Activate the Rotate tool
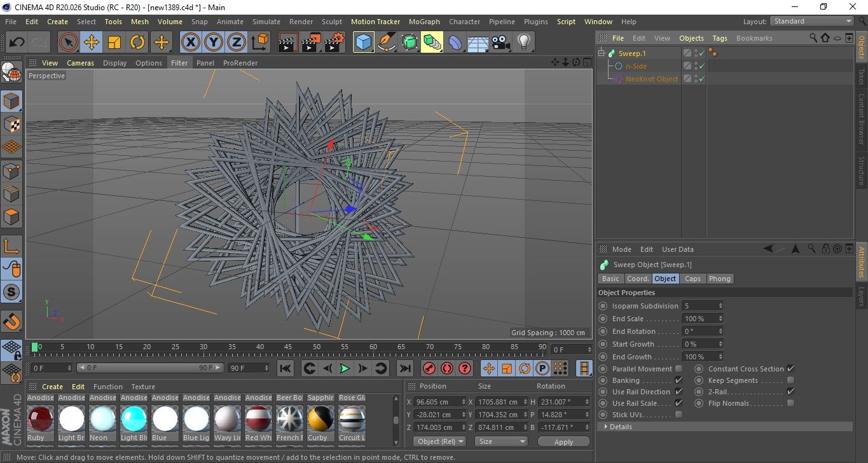 click(137, 43)
